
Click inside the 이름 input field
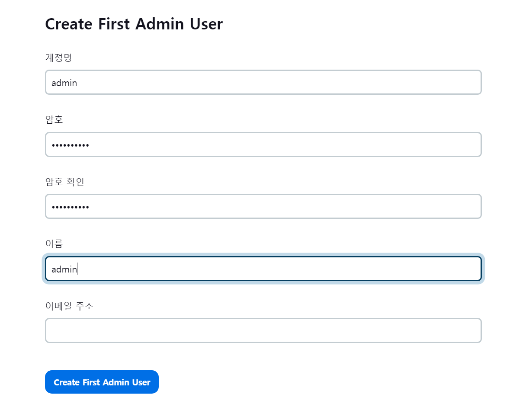pyautogui.click(x=263, y=269)
